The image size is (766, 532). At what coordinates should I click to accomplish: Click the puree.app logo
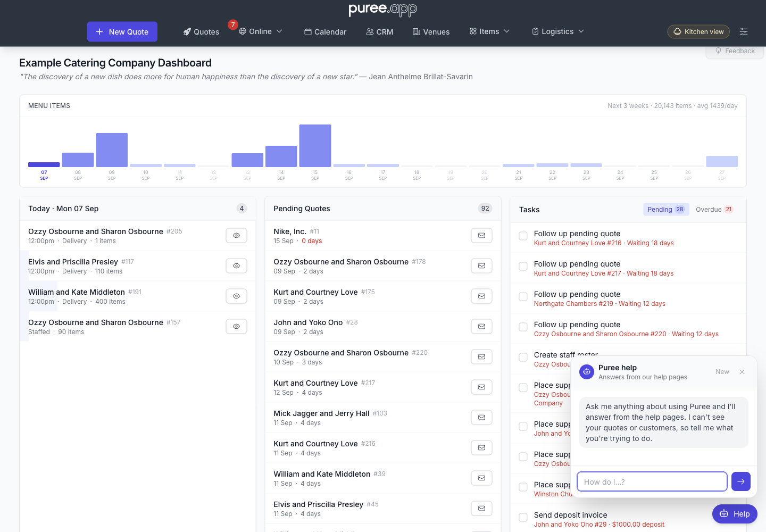383,10
